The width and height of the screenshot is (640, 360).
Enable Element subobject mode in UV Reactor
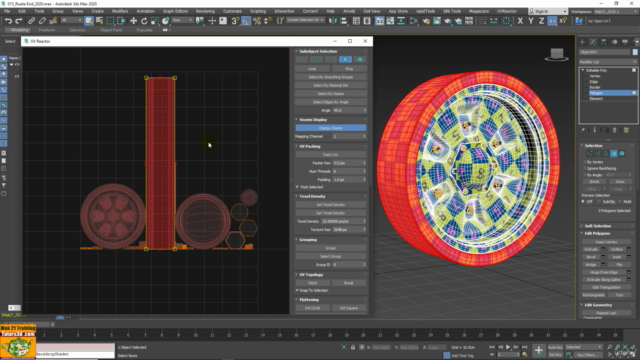tap(360, 59)
